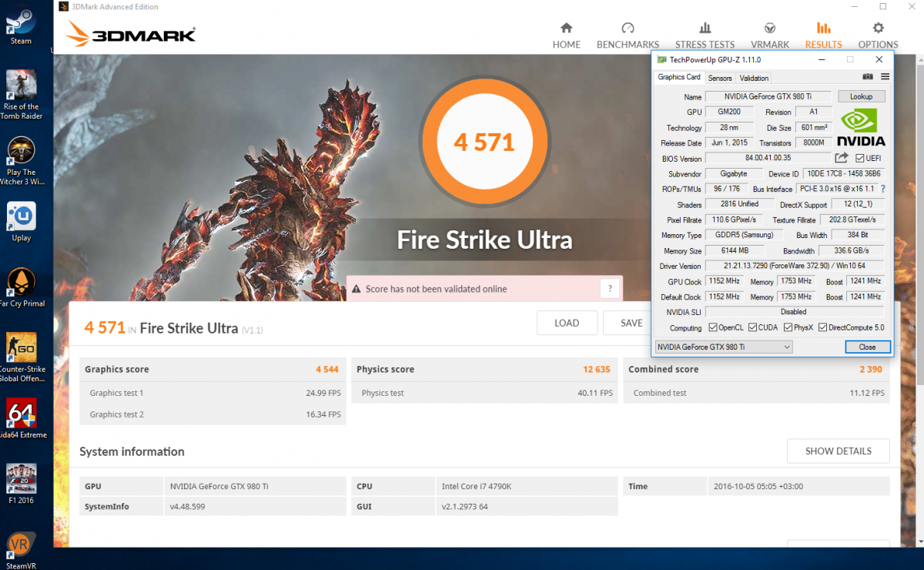Open Steam desktop shortcut
This screenshot has height=570, width=924.
pyautogui.click(x=21, y=26)
